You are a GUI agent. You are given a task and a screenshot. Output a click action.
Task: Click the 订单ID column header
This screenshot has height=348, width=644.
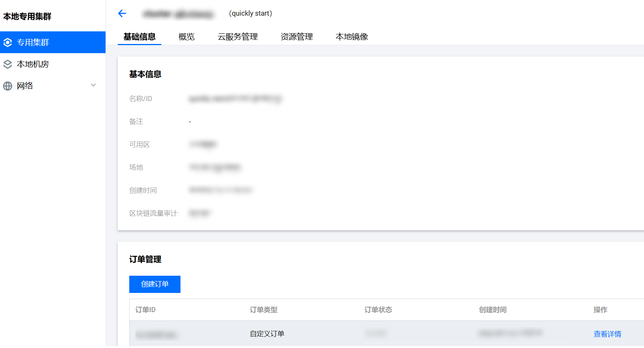point(145,310)
